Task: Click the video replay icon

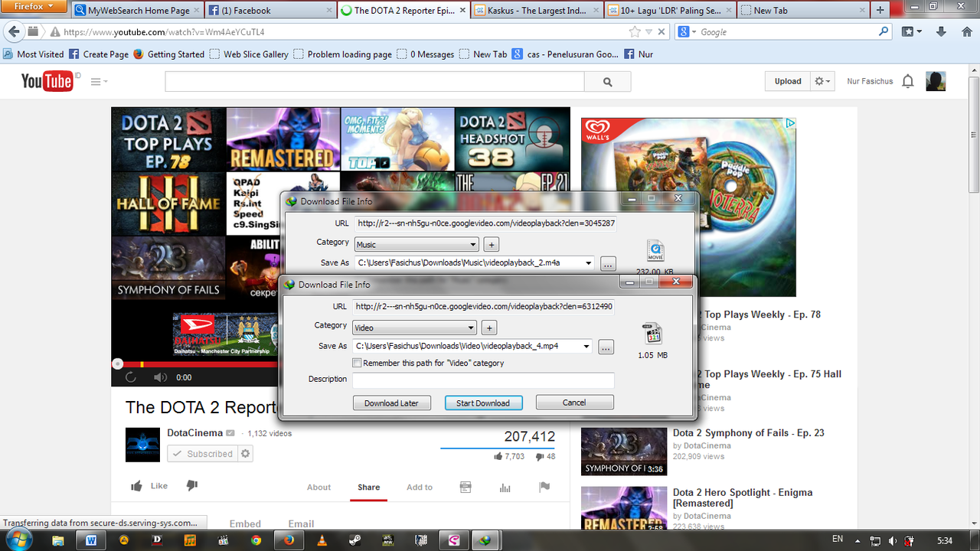Action: (x=130, y=377)
